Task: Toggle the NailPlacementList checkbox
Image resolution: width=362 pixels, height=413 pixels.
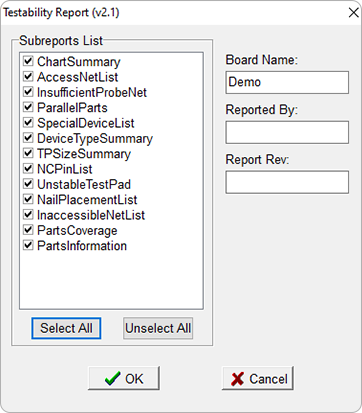Action: [x=28, y=199]
